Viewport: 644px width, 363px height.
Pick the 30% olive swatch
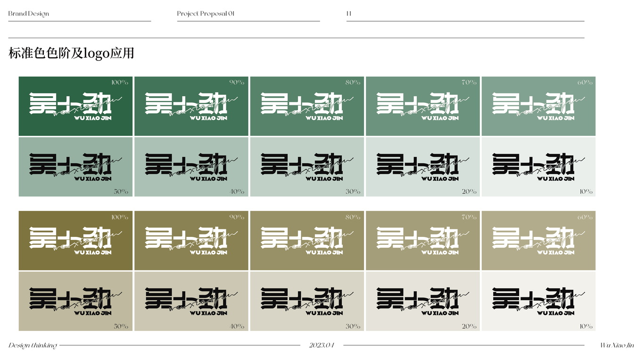[307, 301]
